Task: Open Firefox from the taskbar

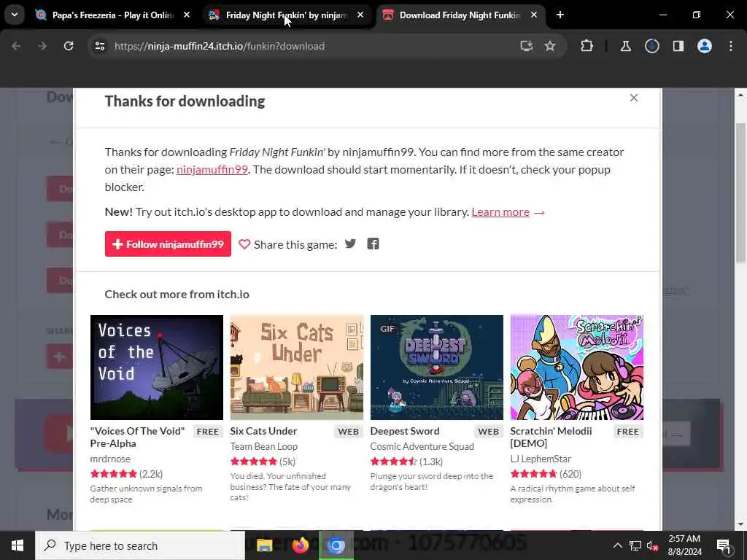Action: coord(300,545)
